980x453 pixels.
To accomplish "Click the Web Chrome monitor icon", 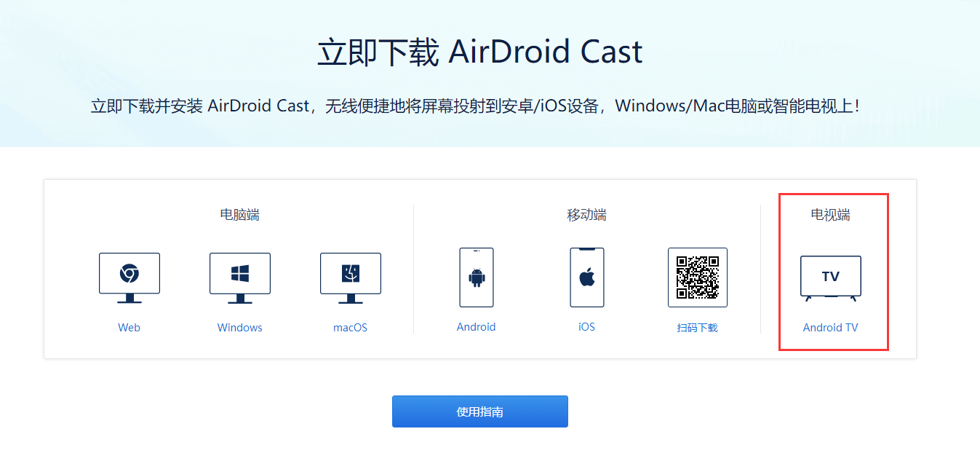I will tap(130, 278).
